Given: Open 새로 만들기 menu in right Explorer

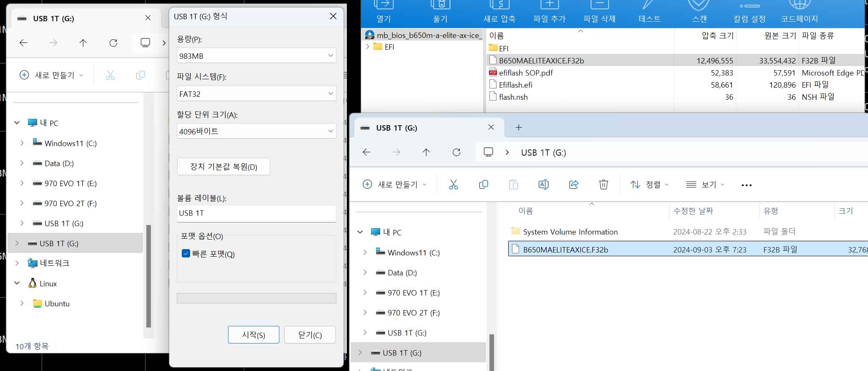Looking at the screenshot, I should pyautogui.click(x=394, y=184).
